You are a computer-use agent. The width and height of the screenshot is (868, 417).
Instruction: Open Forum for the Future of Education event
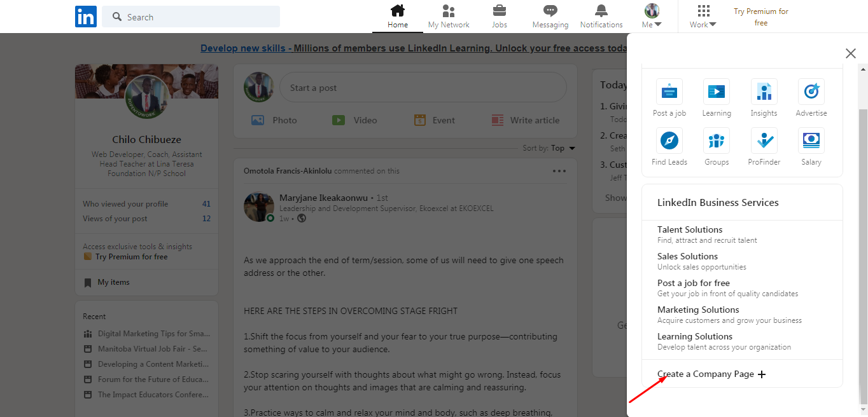click(x=146, y=379)
